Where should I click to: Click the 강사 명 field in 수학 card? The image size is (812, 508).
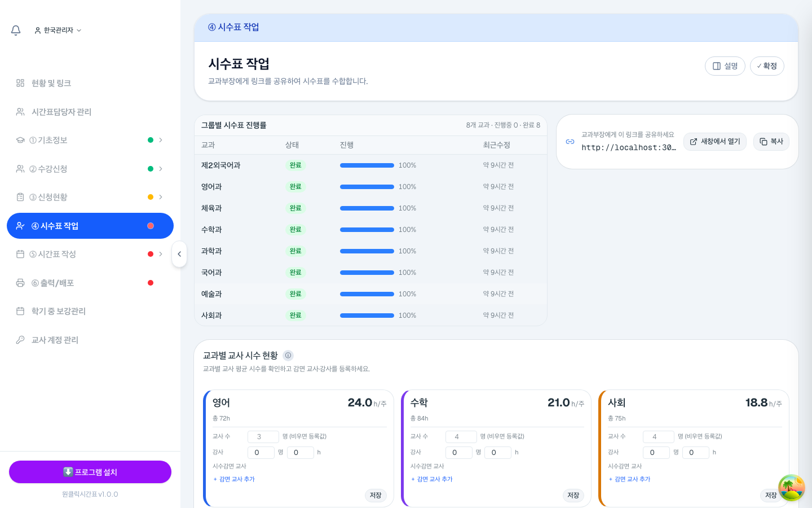(459, 453)
